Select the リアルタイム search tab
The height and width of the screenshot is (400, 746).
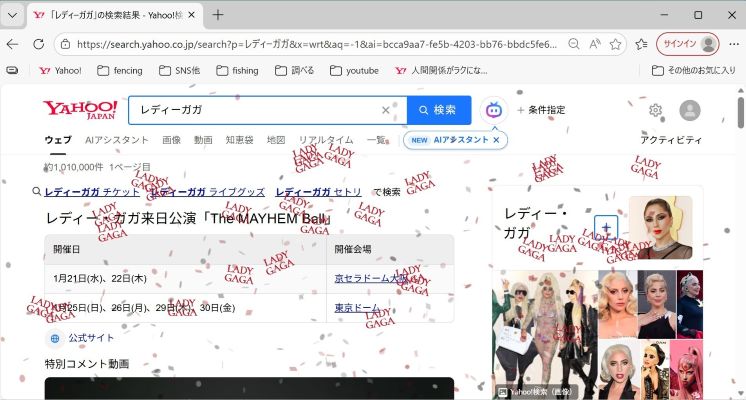click(x=326, y=140)
